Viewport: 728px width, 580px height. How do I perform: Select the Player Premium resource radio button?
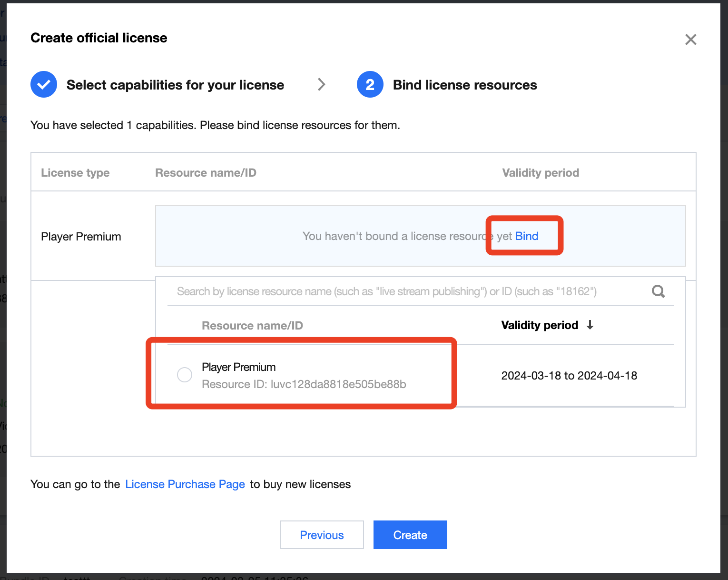pos(185,375)
